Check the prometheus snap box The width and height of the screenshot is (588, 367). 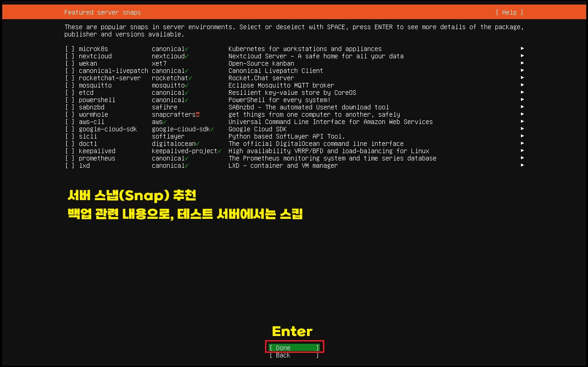69,158
